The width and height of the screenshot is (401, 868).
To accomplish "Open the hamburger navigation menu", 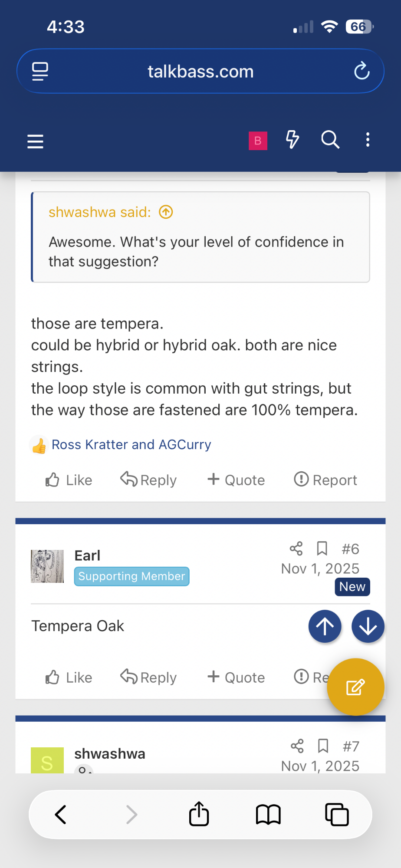I will point(35,141).
